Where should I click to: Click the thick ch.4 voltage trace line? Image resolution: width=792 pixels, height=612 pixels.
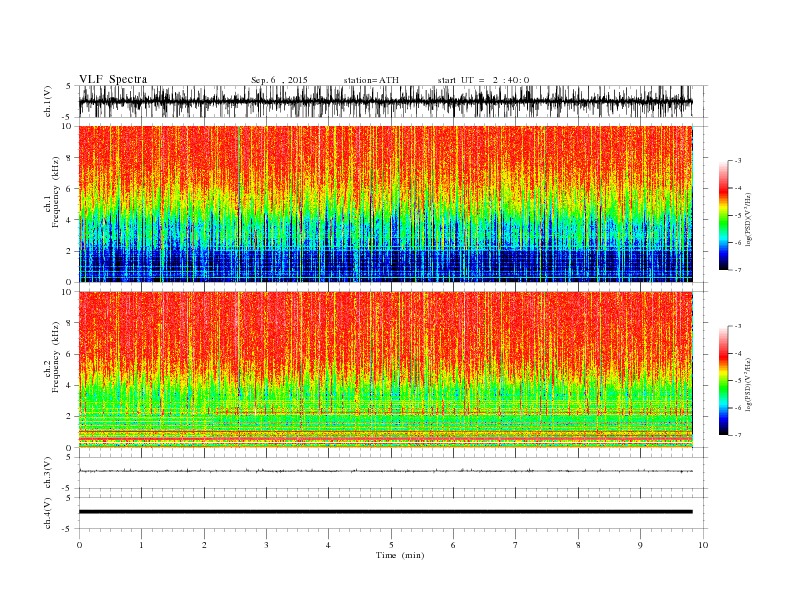(x=385, y=512)
